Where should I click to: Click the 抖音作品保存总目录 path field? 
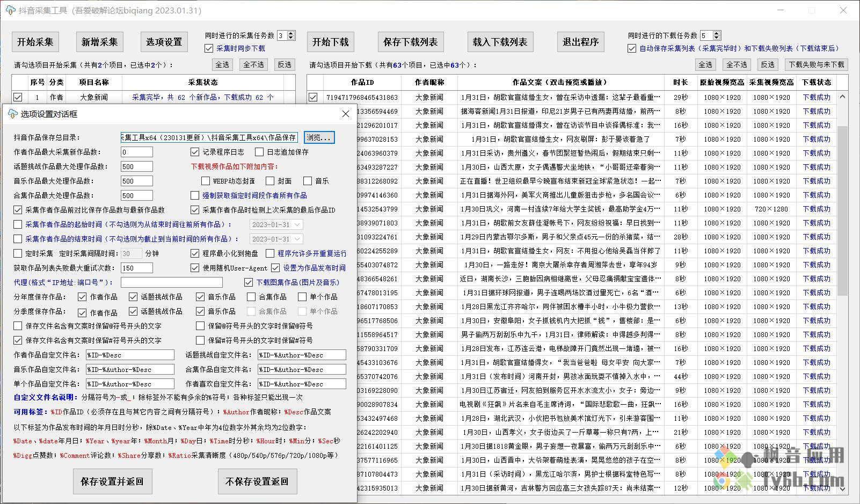pyautogui.click(x=209, y=137)
